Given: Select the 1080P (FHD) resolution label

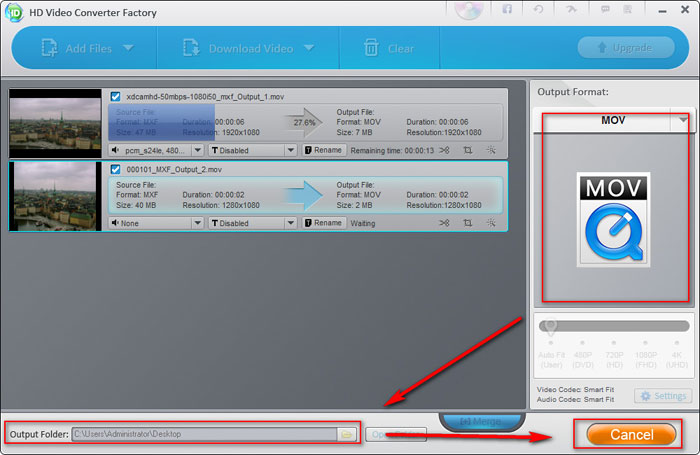Looking at the screenshot, I should tap(646, 360).
